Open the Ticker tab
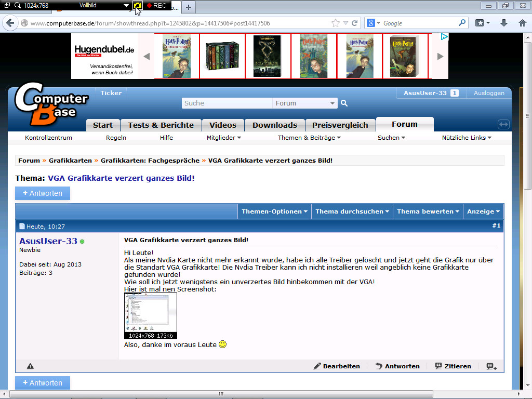Viewport: 532px width, 399px height. tap(111, 93)
